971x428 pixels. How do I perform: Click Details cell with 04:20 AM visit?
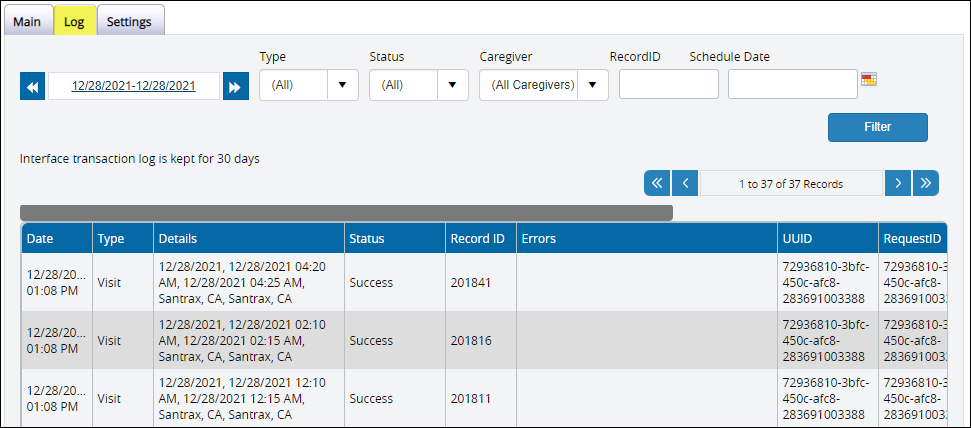pos(249,282)
